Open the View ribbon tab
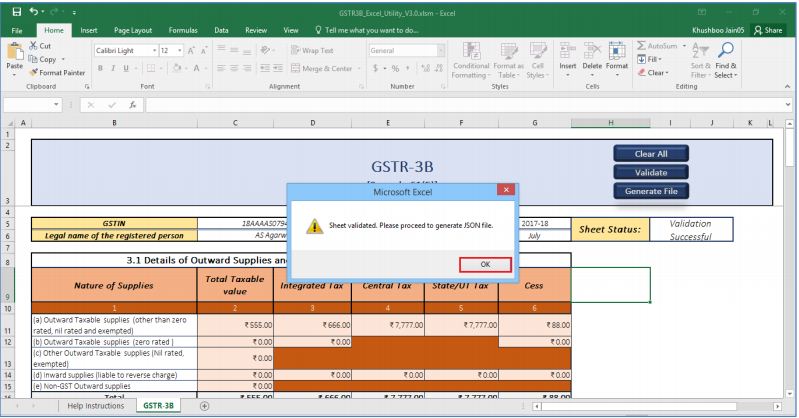This screenshot has height=418, width=799. click(x=291, y=31)
